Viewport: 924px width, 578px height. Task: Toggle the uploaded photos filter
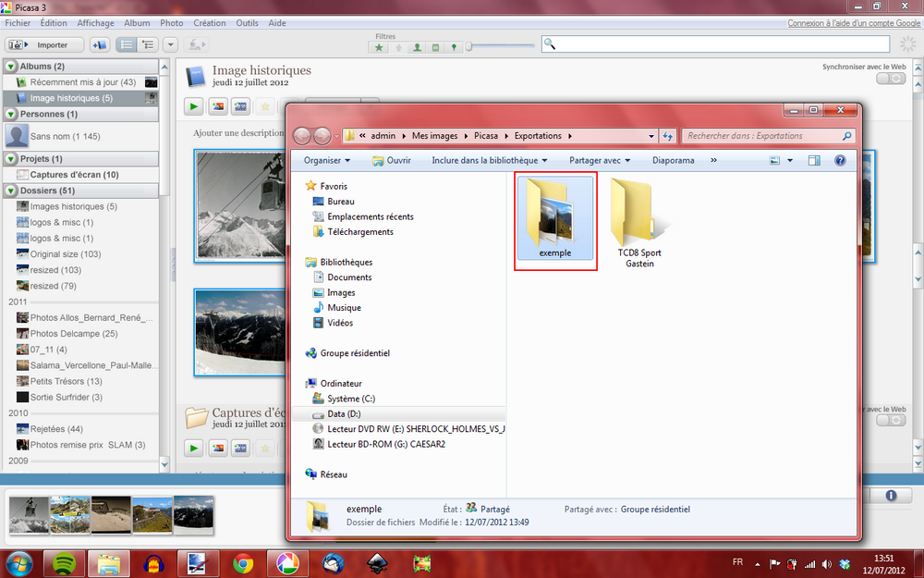398,47
